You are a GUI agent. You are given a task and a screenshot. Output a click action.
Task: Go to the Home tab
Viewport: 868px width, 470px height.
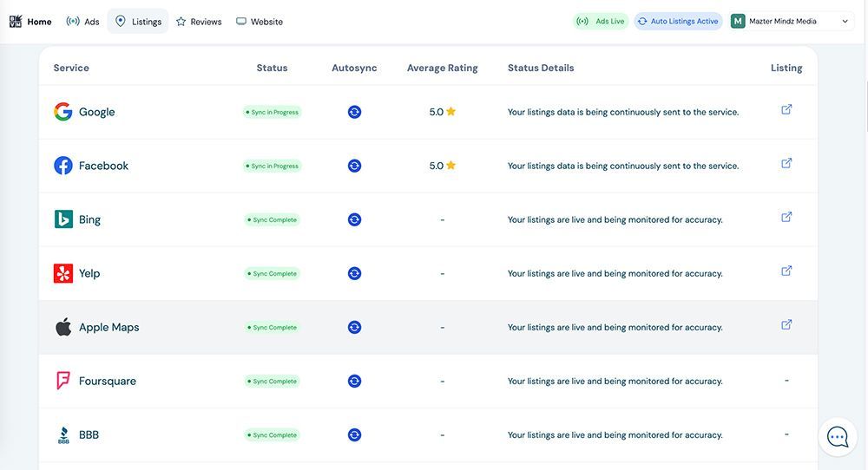(31, 22)
